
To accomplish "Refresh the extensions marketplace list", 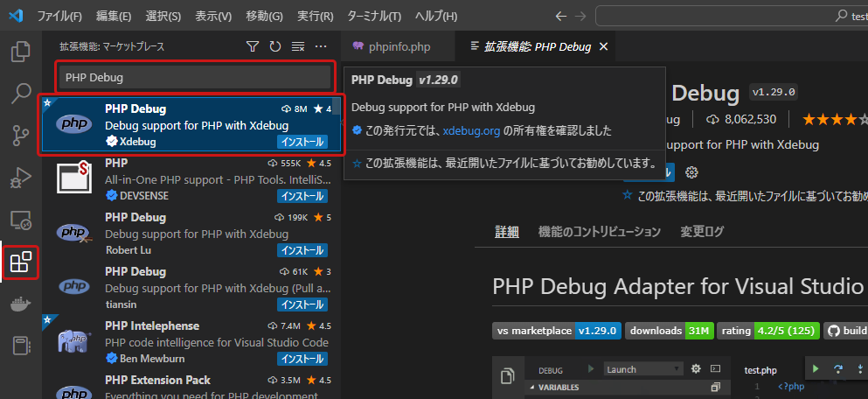I will (x=275, y=46).
